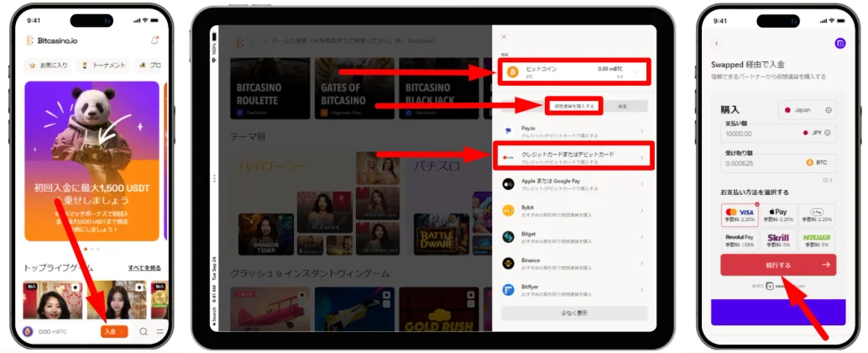868x353 pixels.
Task: Open the hamburger menu in phone bottom bar
Action: (160, 331)
